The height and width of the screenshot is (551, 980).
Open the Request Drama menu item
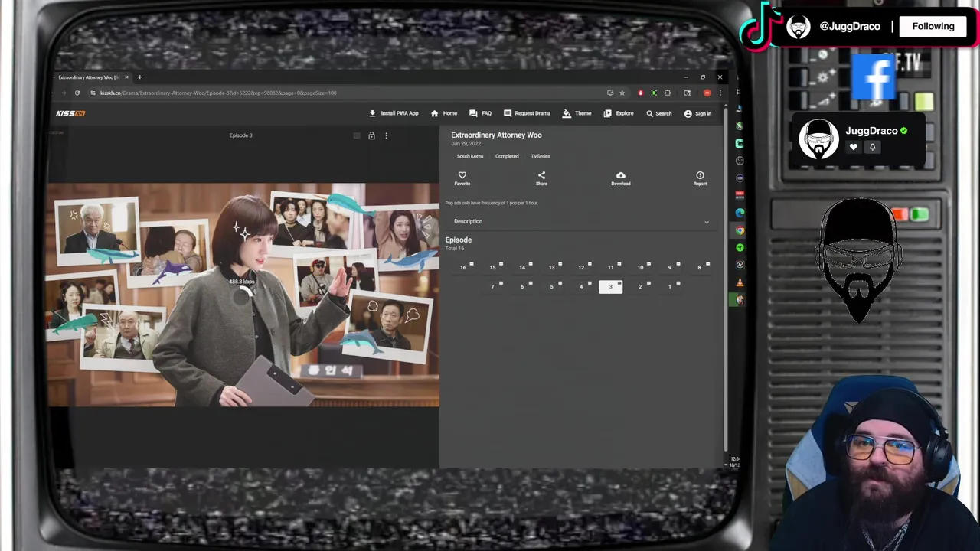point(527,113)
